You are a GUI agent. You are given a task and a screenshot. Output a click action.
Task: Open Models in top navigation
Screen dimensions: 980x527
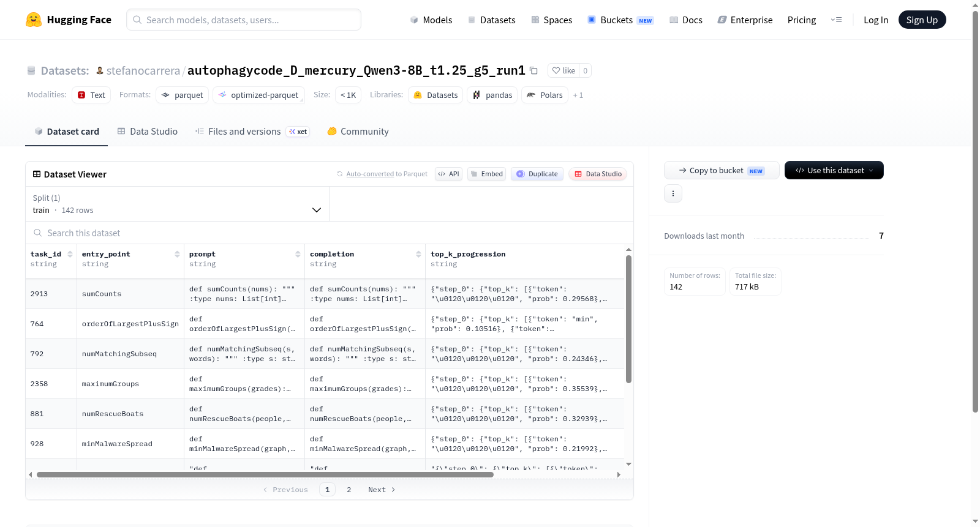pos(431,20)
